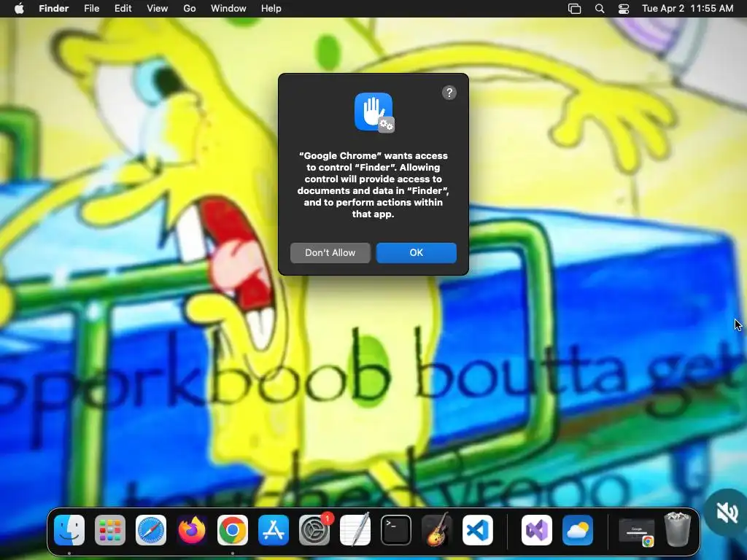The image size is (747, 560).
Task: Open the View menu
Action: click(158, 9)
